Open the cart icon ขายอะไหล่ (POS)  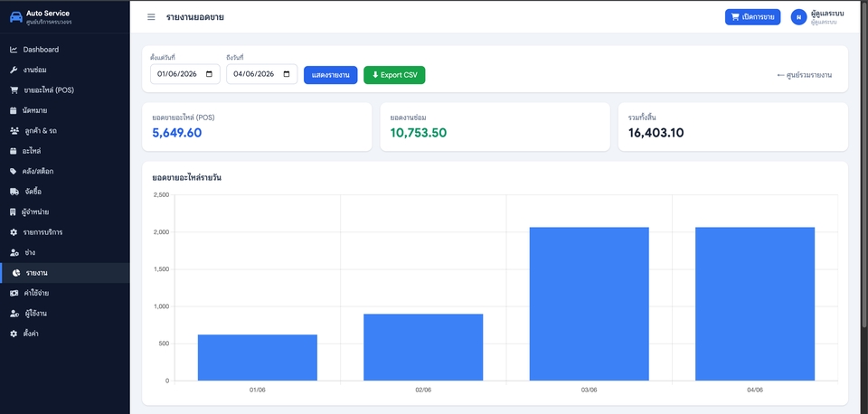(x=14, y=90)
